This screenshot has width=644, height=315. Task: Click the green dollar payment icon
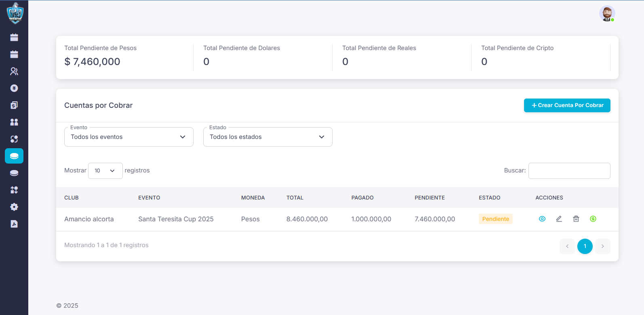(593, 219)
